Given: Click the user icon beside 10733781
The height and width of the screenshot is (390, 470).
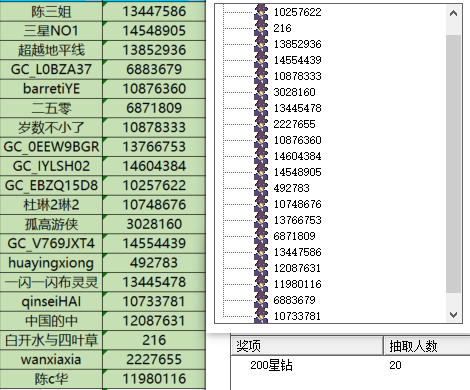Looking at the screenshot, I should [261, 315].
